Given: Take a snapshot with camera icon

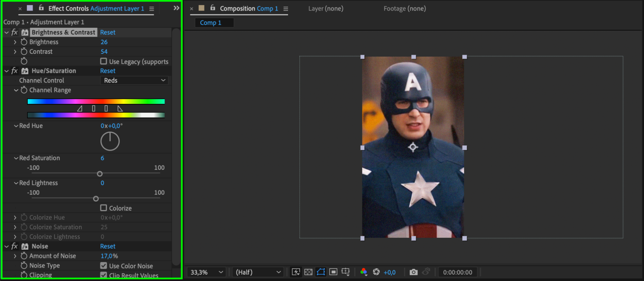Looking at the screenshot, I should coord(413,272).
